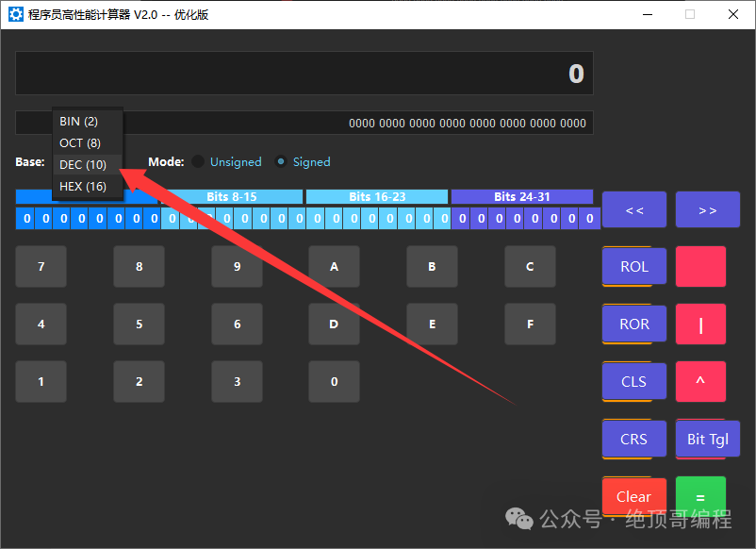Tap hex digit D key
Image resolution: width=756 pixels, height=549 pixels.
click(334, 324)
